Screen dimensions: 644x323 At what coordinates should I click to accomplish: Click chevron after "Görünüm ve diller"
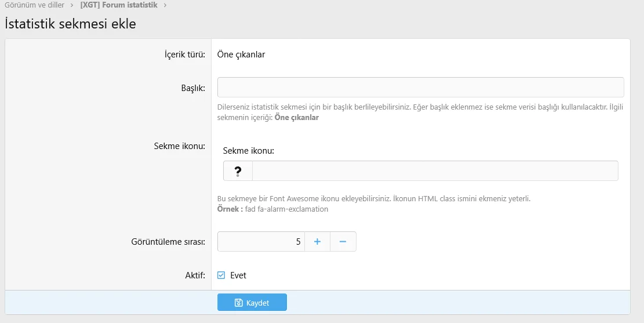pos(72,5)
